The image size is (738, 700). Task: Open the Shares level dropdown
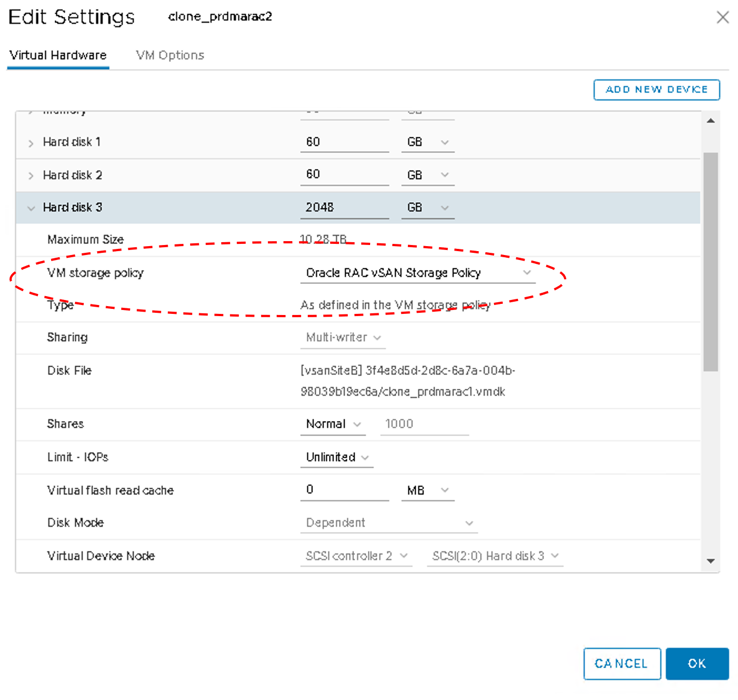pos(333,424)
